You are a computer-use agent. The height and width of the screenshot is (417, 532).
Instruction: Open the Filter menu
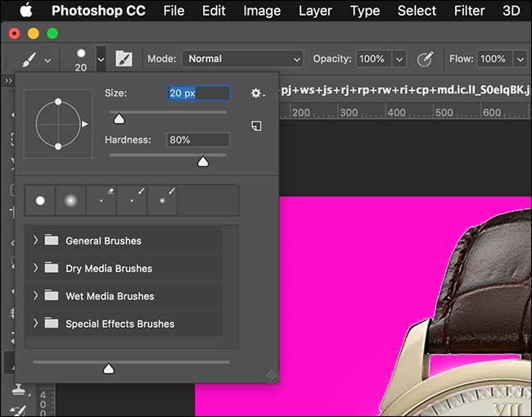[469, 11]
